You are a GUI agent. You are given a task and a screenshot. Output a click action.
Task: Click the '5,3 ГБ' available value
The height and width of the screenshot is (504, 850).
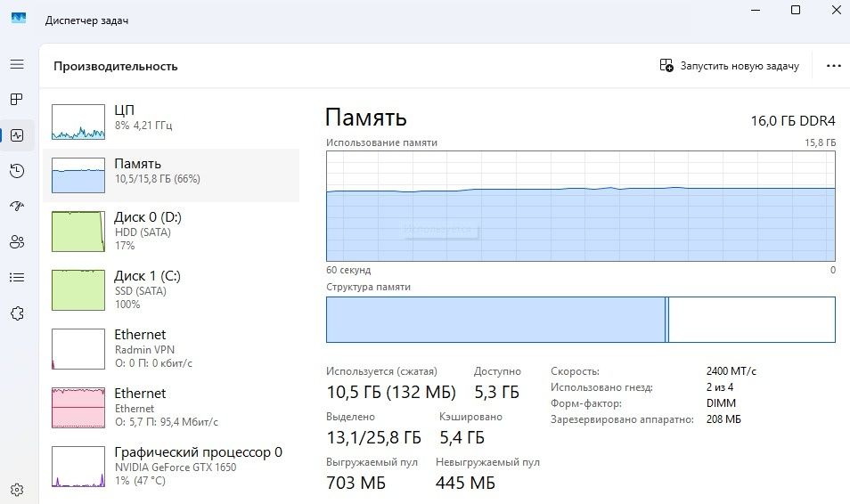(496, 392)
